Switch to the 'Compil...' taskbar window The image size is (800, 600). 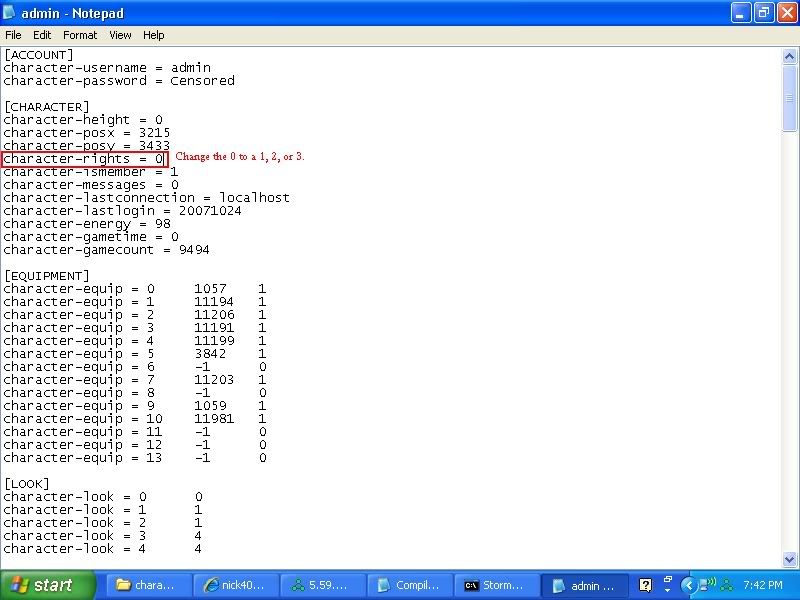(408, 585)
